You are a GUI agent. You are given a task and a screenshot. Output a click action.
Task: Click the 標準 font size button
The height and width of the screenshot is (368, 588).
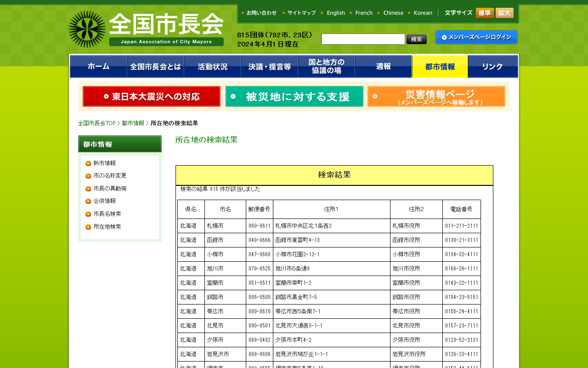[485, 13]
